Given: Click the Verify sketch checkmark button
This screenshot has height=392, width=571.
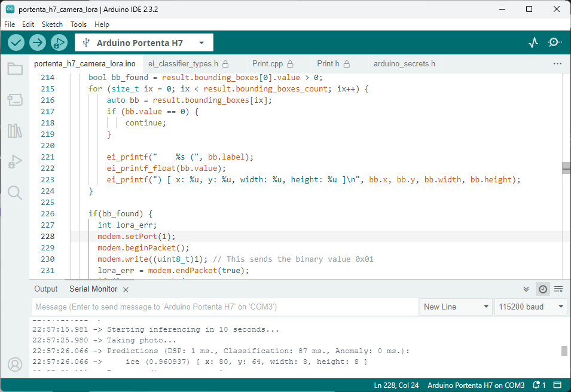Looking at the screenshot, I should 16,43.
